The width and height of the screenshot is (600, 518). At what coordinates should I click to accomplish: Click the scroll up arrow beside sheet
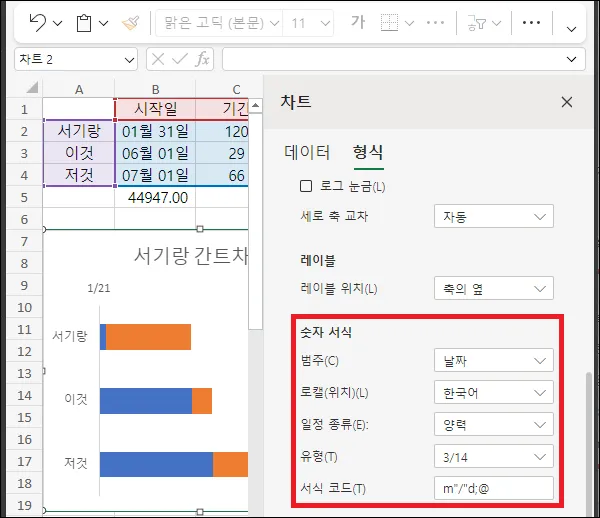[x=256, y=105]
